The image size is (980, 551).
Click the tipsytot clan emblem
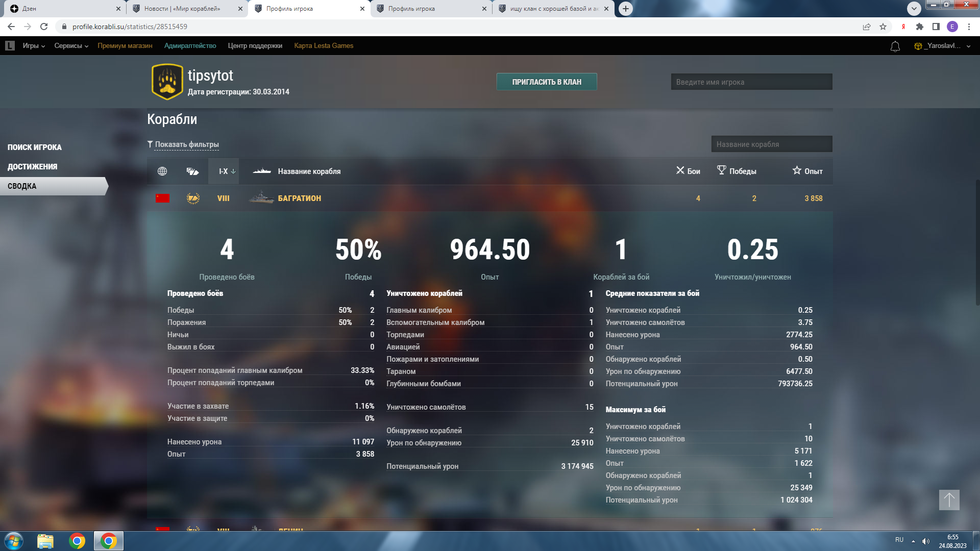[167, 82]
